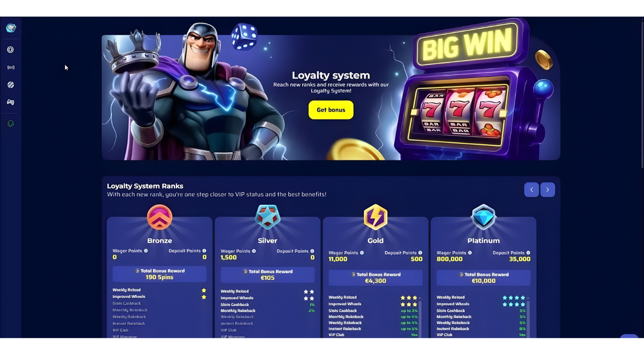Show next ranks with right arrow
The image size is (644, 362).
click(547, 189)
